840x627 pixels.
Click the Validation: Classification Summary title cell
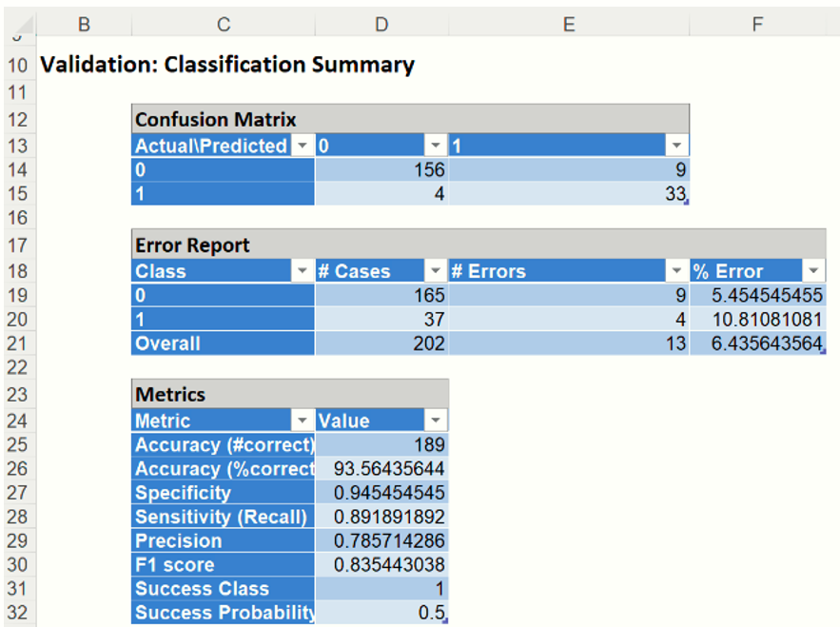[226, 66]
